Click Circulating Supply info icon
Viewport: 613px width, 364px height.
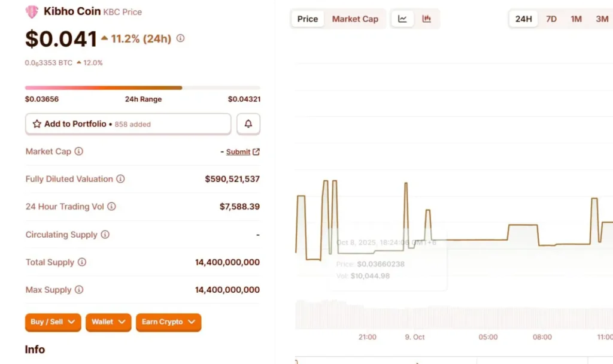click(x=105, y=235)
